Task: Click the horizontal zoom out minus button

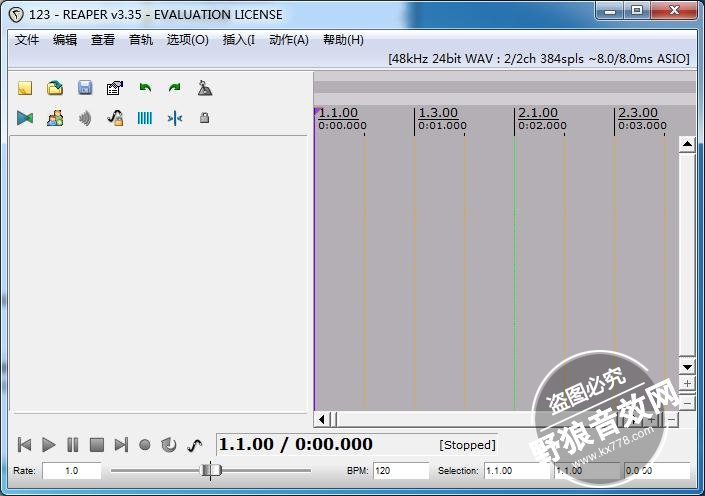Action: click(672, 420)
